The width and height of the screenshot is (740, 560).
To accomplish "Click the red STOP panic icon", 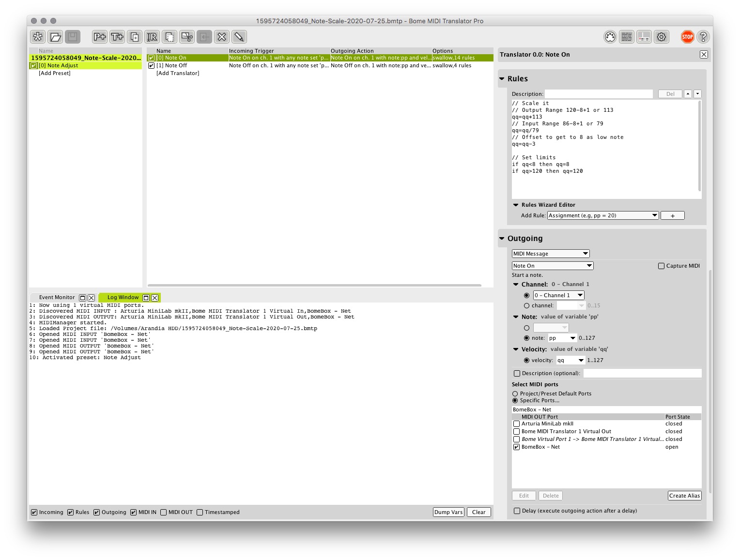I will [688, 37].
